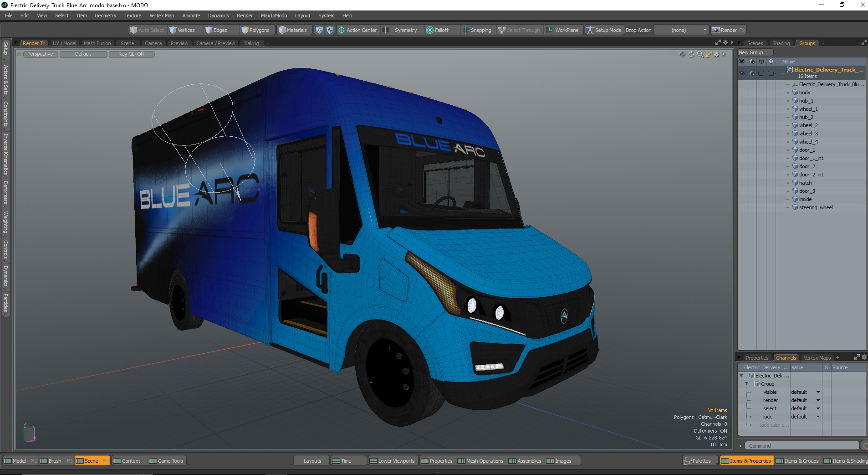Click the Action Center icon
Viewport: 868px width, 475px height.
(341, 30)
